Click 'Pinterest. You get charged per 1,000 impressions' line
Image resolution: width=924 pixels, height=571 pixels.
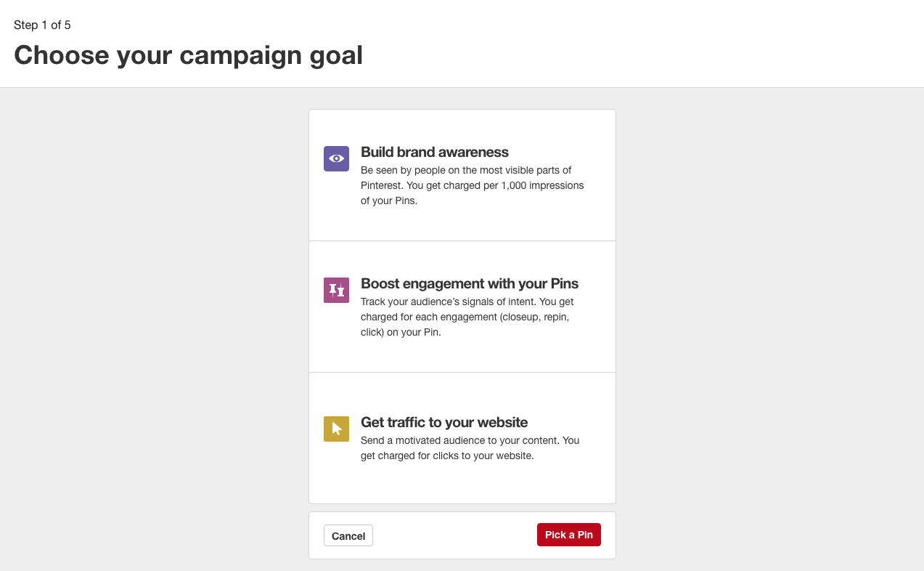pos(473,185)
